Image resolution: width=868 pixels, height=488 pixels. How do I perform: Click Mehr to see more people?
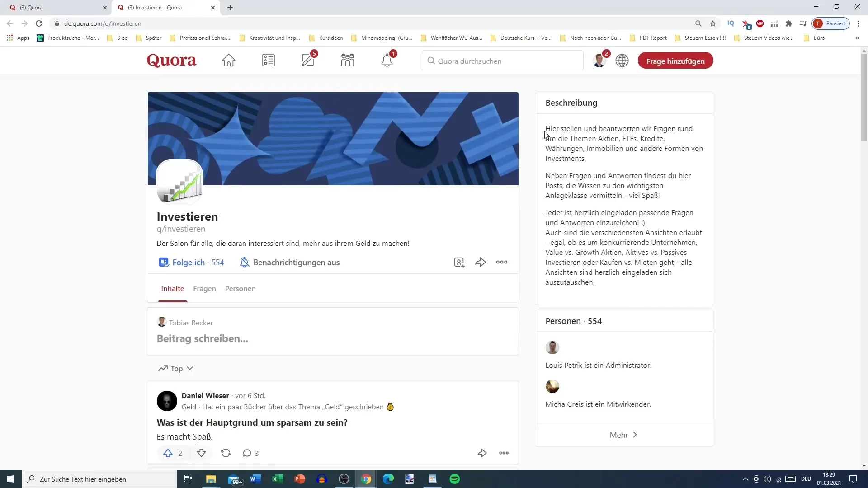pyautogui.click(x=623, y=434)
